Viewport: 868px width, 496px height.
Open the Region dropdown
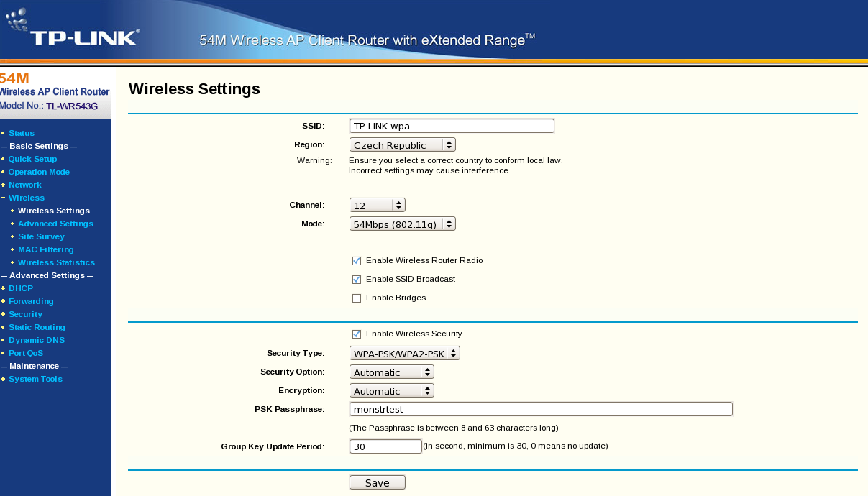[x=403, y=144]
